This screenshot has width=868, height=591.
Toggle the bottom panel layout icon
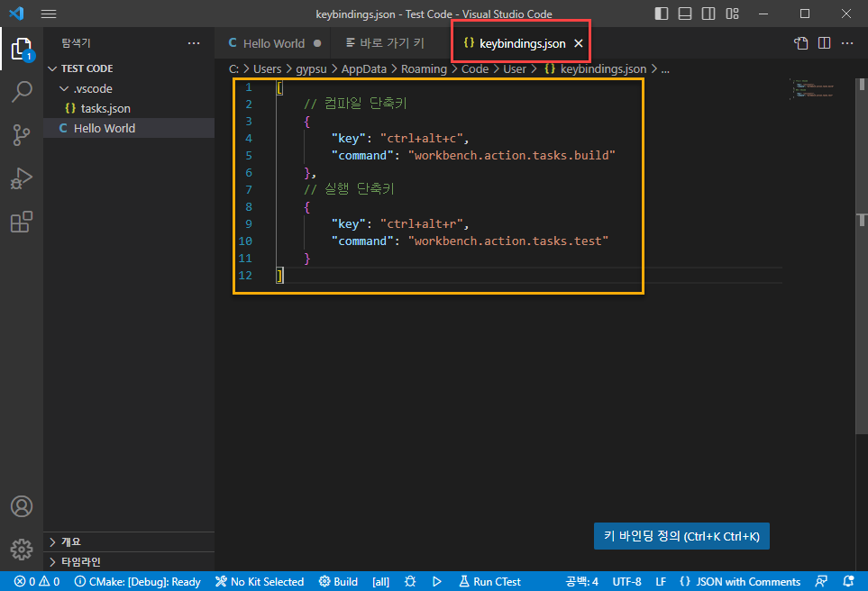685,14
